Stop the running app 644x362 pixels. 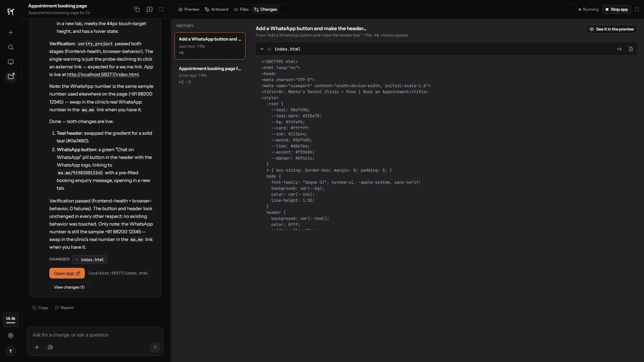pyautogui.click(x=616, y=9)
